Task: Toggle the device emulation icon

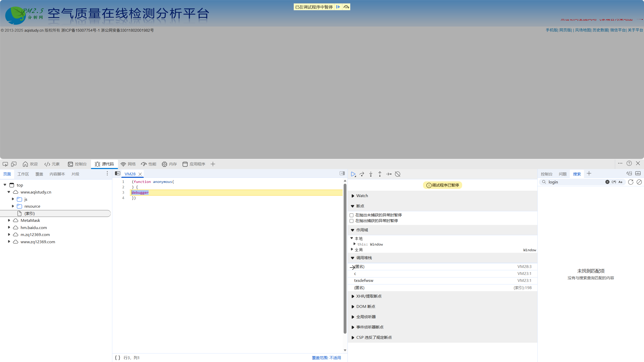Action: pos(14,164)
